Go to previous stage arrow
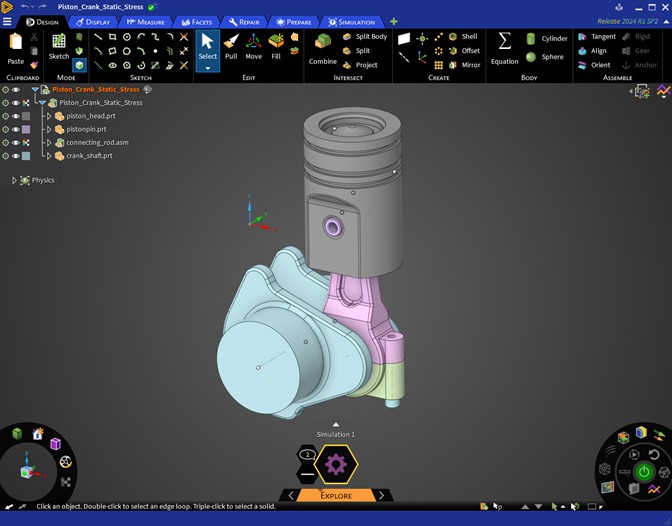Image resolution: width=672 pixels, height=526 pixels. 291,496
